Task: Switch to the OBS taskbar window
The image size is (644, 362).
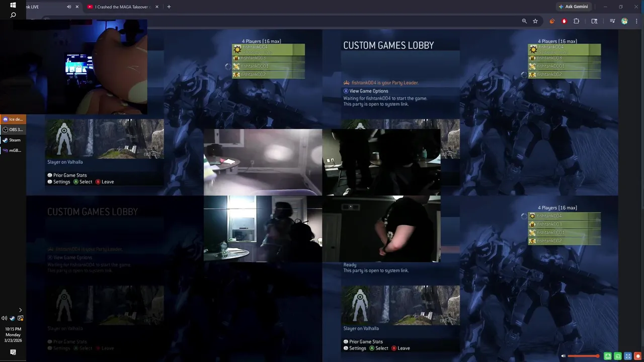Action: [x=13, y=130]
